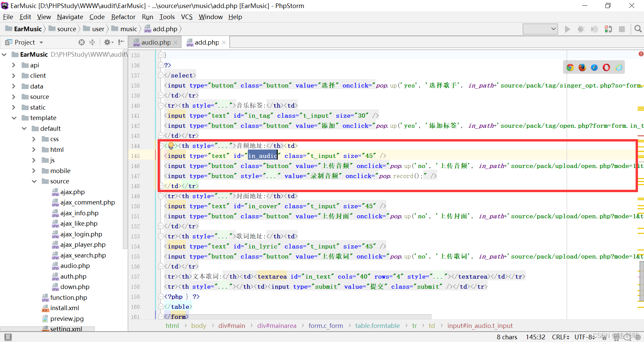Collapse the template folder
Screen dimensions: 644x342
click(14, 118)
